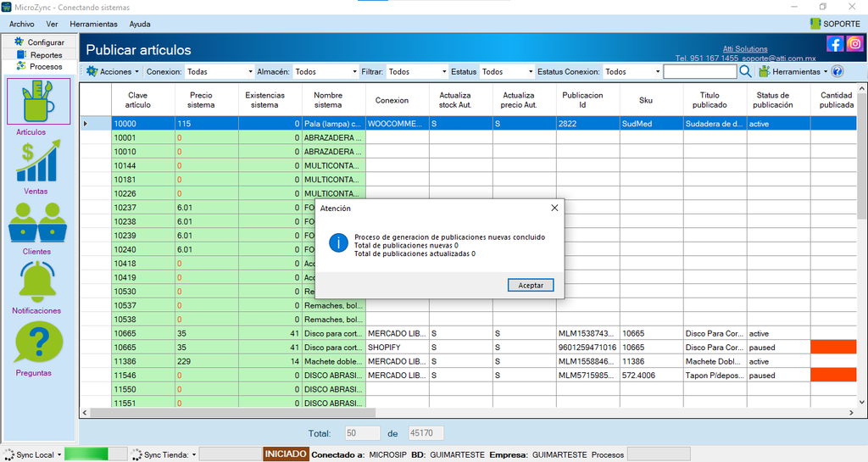Screen dimensions: 868x462
Task: Click the blue help icon in toolbar
Action: click(x=837, y=71)
